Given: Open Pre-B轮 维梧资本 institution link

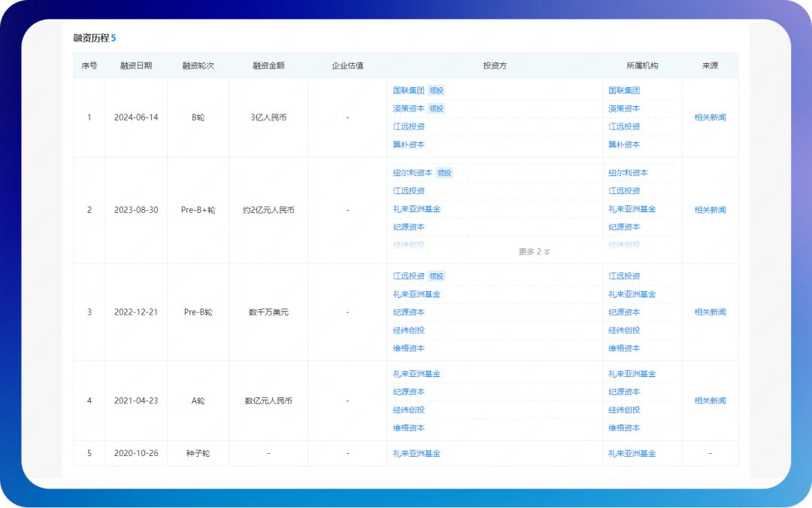Looking at the screenshot, I should click(x=624, y=348).
